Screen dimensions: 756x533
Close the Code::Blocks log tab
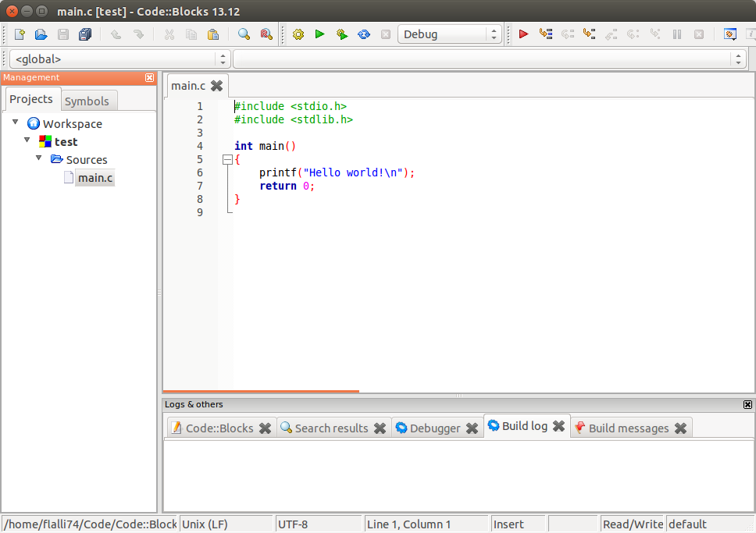point(266,428)
